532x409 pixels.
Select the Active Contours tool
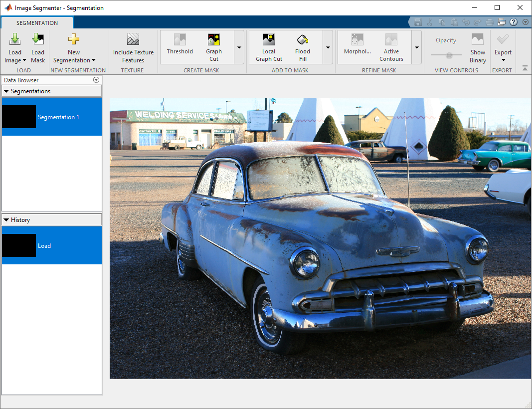tap(391, 47)
